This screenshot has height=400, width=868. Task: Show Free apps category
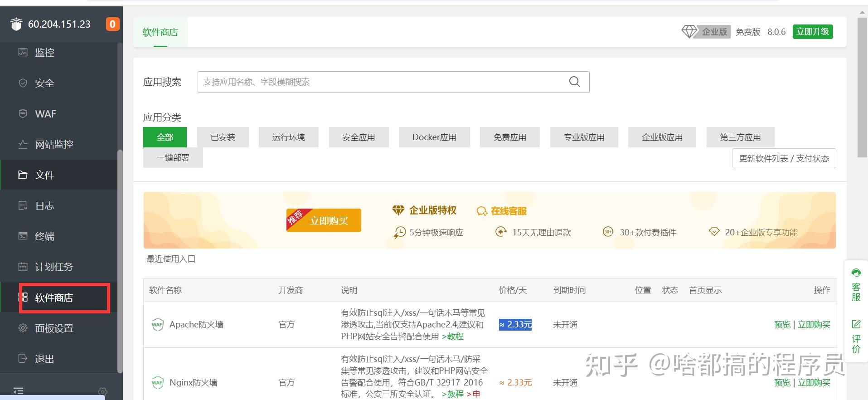coord(510,137)
